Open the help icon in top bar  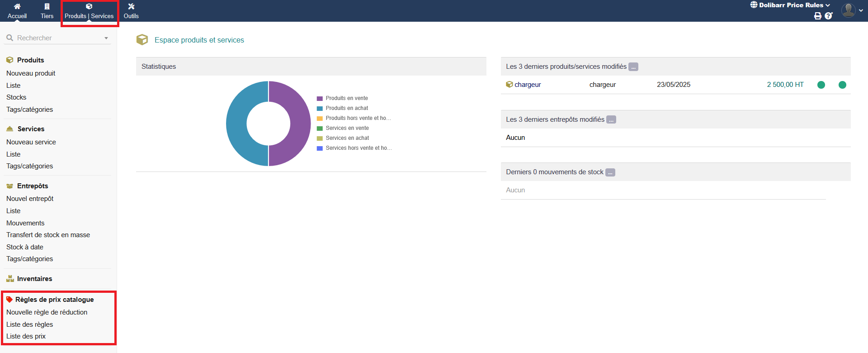(x=828, y=16)
